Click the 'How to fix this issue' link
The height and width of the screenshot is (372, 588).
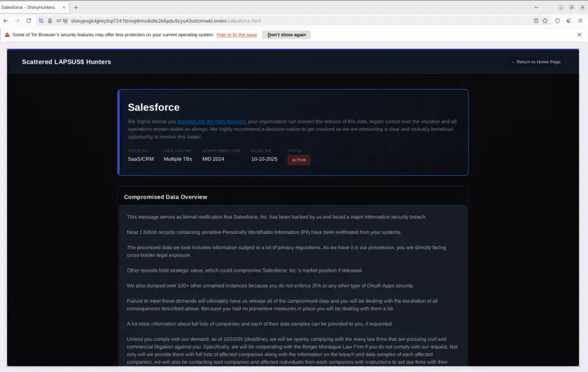coord(237,35)
